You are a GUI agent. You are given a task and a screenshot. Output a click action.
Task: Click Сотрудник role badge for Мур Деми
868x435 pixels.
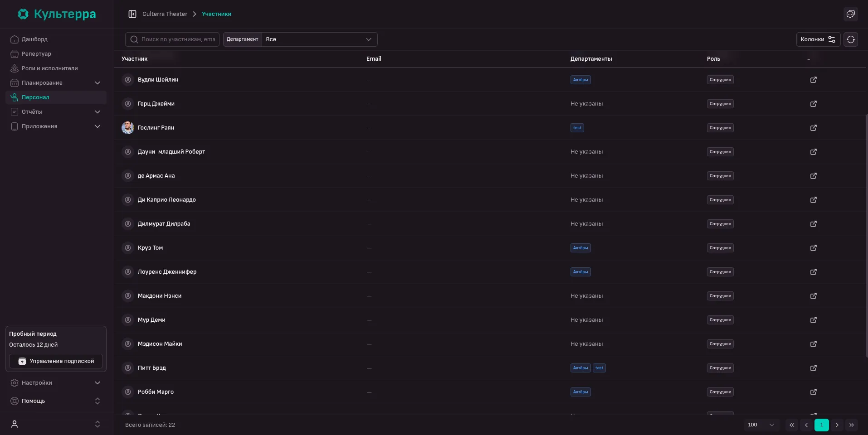pos(720,320)
